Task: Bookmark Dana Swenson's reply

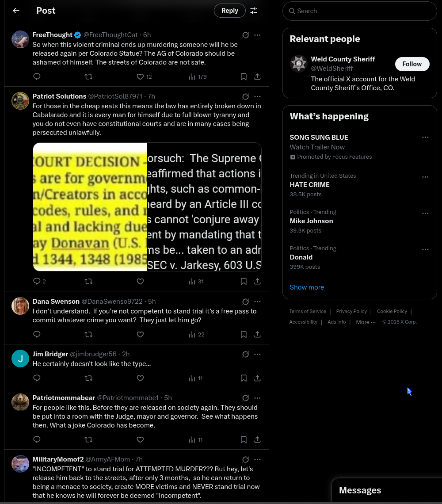Action: (244, 334)
